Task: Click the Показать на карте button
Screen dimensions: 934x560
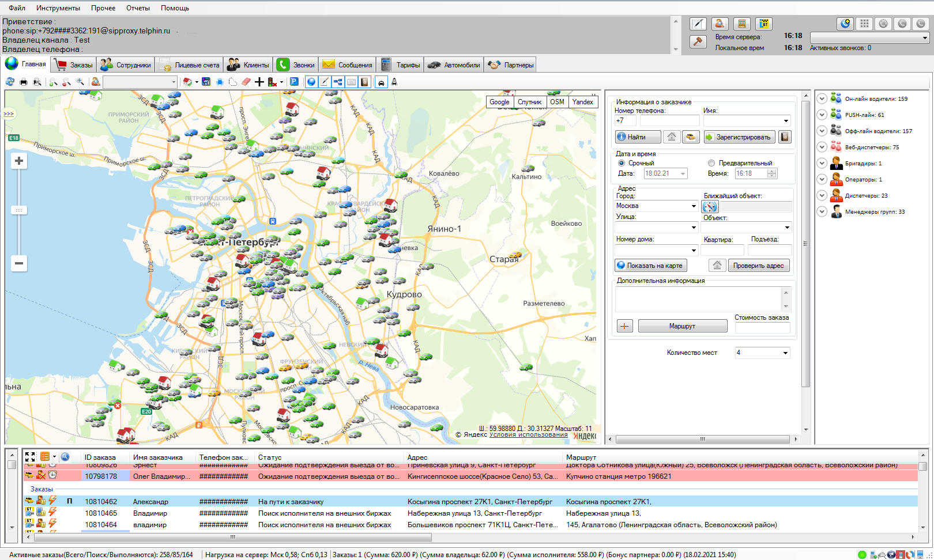Action: point(651,266)
